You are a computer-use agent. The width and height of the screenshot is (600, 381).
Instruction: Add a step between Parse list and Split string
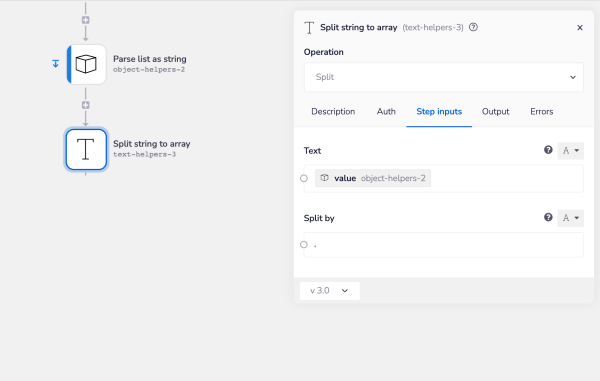86,105
